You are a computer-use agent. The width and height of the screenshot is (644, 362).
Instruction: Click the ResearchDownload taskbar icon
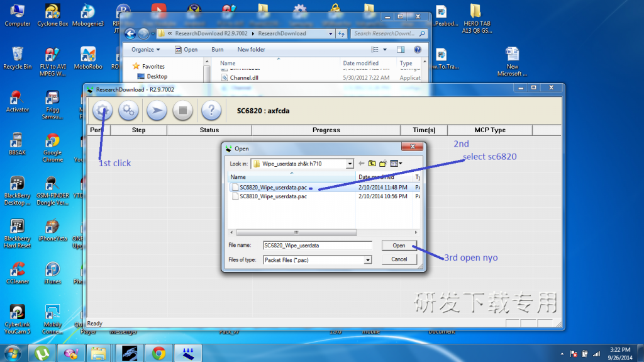[189, 353]
